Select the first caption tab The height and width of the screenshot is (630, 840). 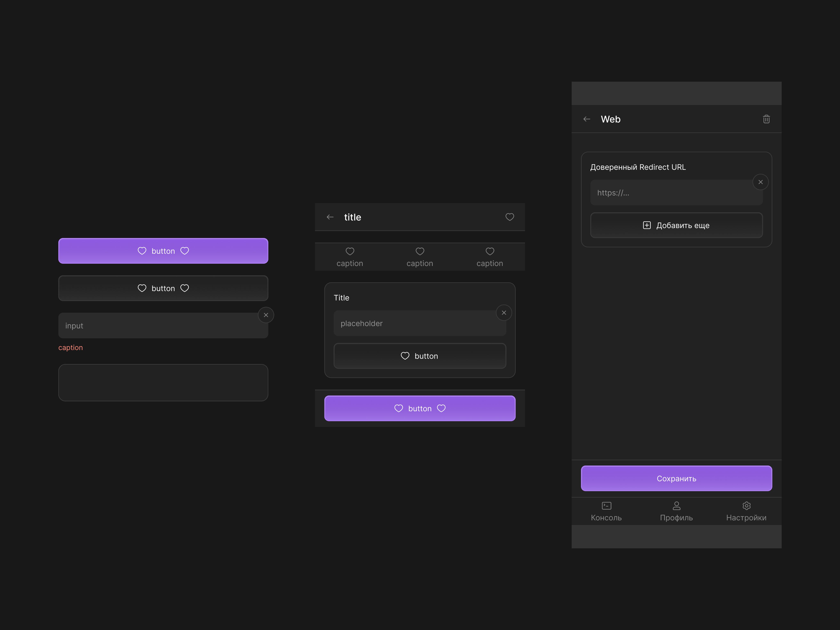(x=350, y=257)
